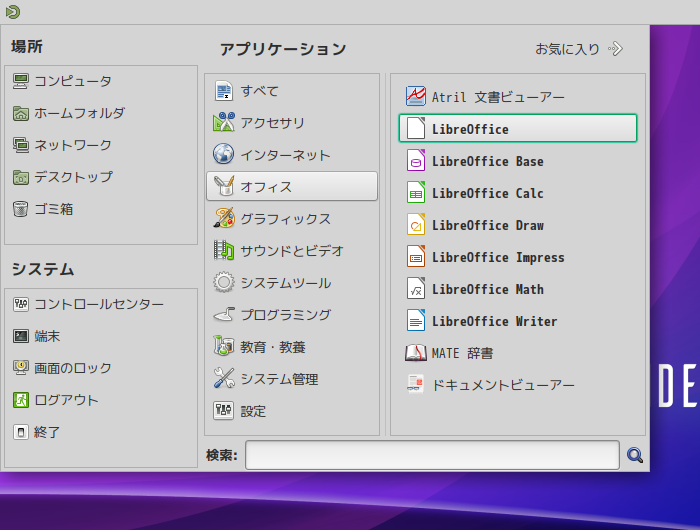Select the サウンドとビデオ category

292,250
